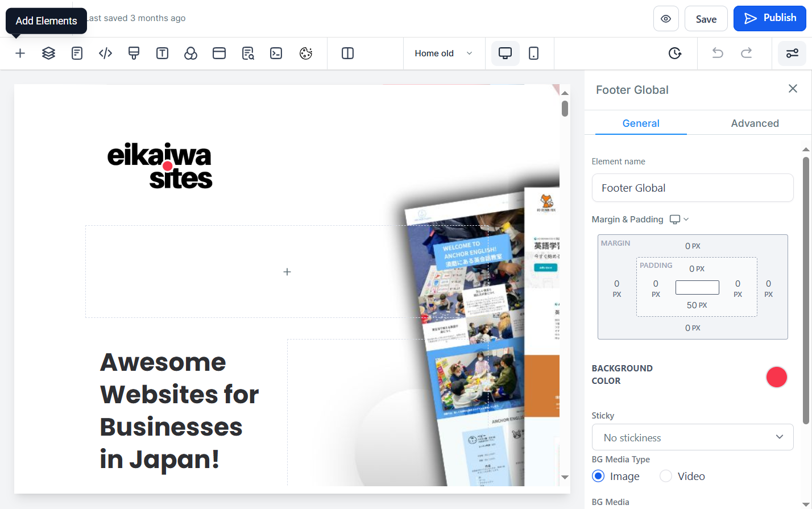Open the Home old page dropdown
This screenshot has width=812, height=509.
(444, 53)
